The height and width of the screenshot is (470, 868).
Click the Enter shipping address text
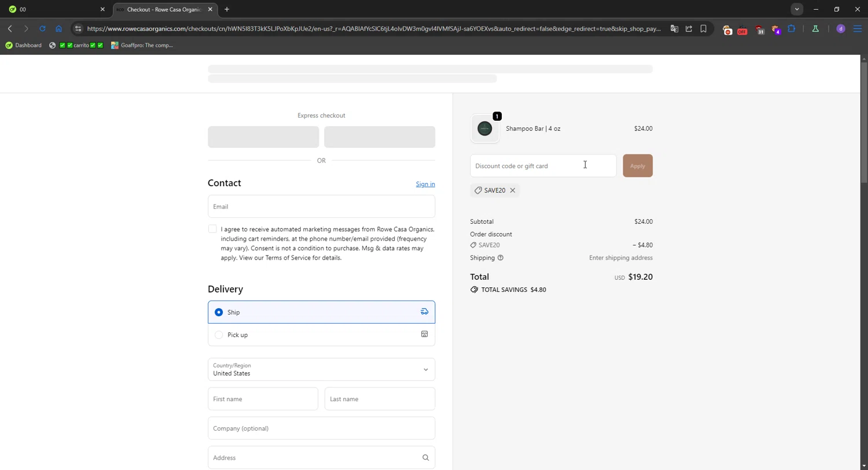(621, 258)
